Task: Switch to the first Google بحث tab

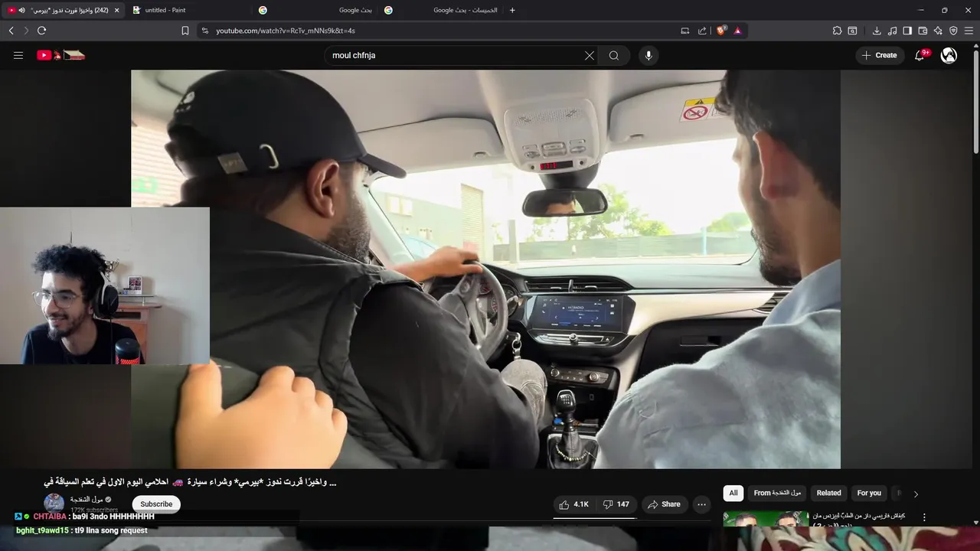Action: pyautogui.click(x=315, y=10)
